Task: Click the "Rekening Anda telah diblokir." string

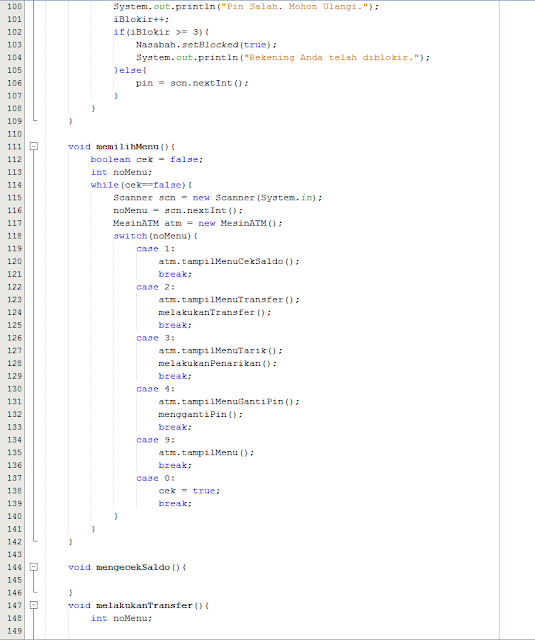Action: pos(331,58)
